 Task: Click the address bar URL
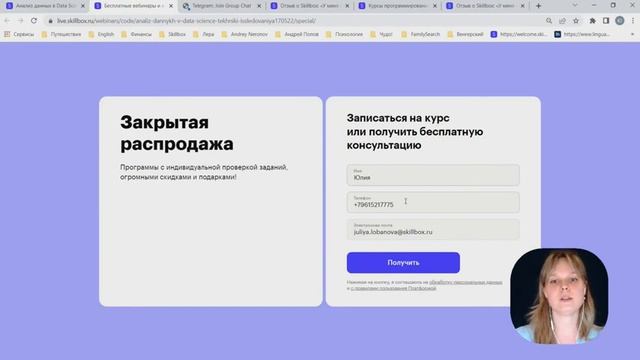[x=186, y=21]
